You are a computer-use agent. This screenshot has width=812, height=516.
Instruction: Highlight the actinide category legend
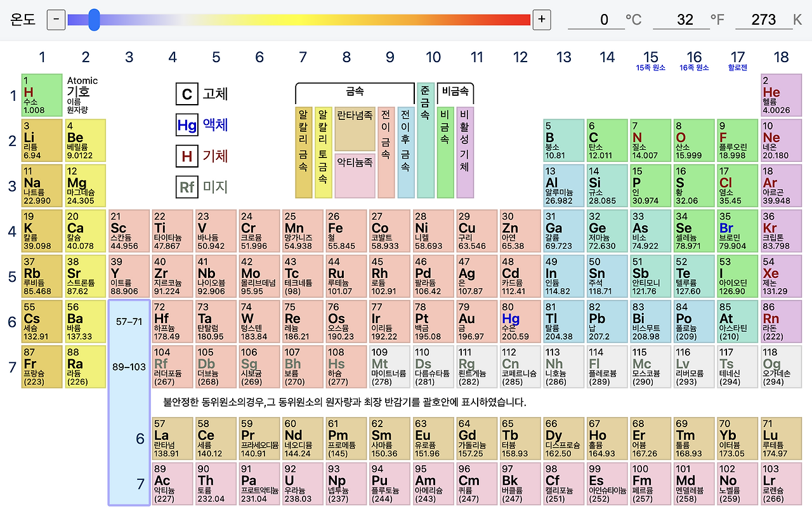pos(355,175)
